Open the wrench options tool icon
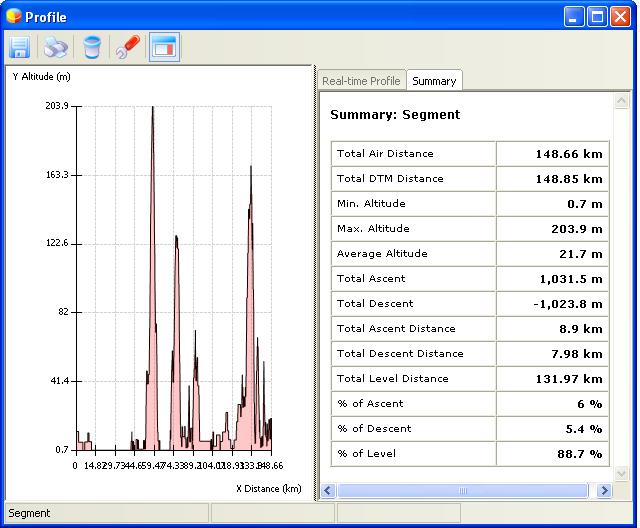Viewport: 640px width, 528px height. click(x=128, y=47)
